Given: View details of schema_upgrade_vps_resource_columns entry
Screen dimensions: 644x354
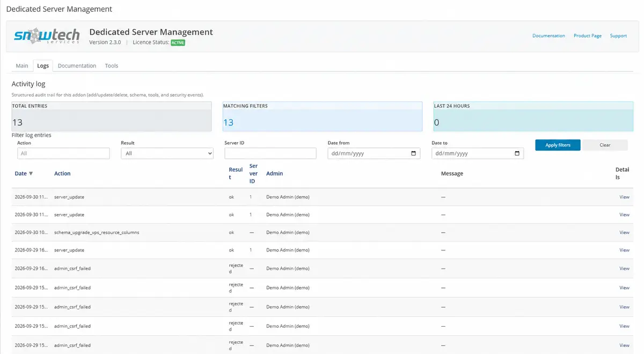Looking at the screenshot, I should click(x=624, y=232).
